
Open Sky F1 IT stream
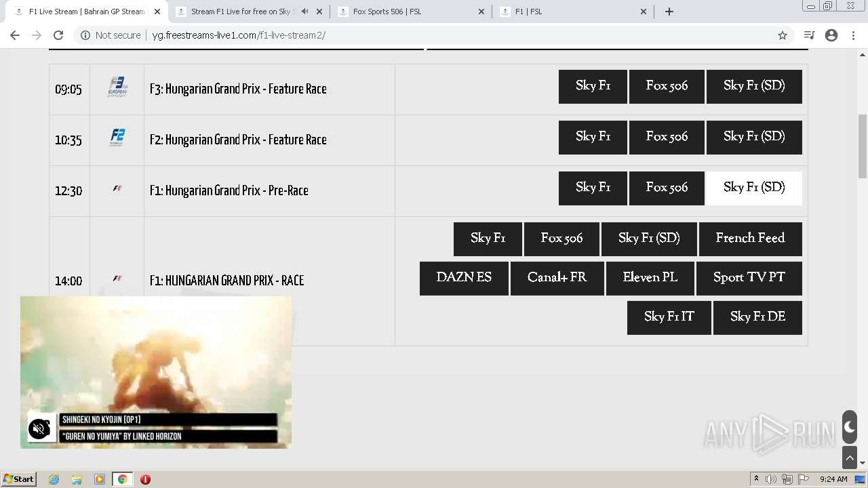click(x=669, y=317)
